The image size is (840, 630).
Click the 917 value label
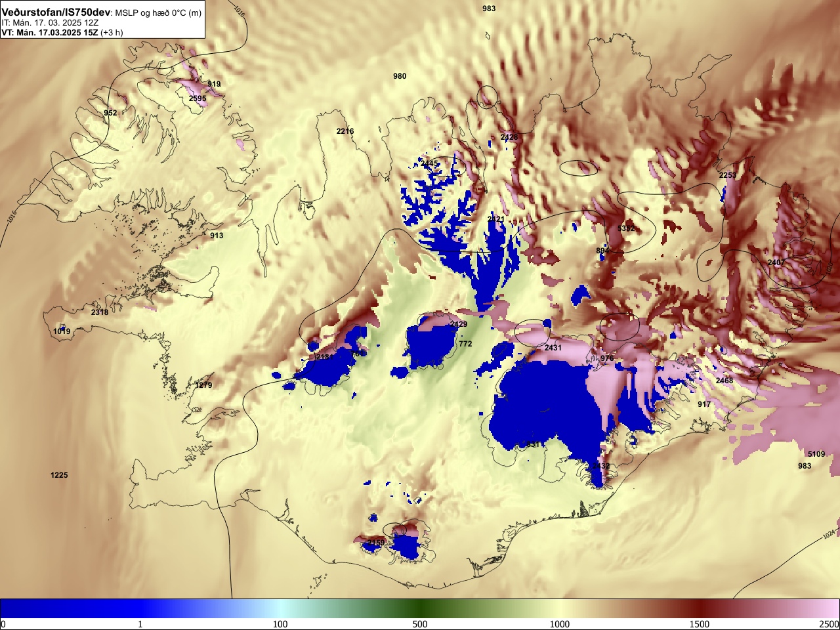click(x=704, y=404)
